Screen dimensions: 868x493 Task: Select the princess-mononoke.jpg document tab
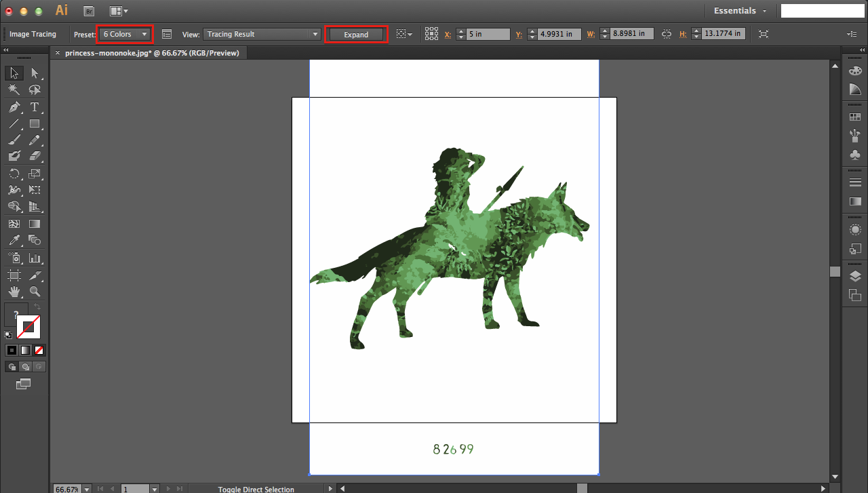tap(152, 53)
